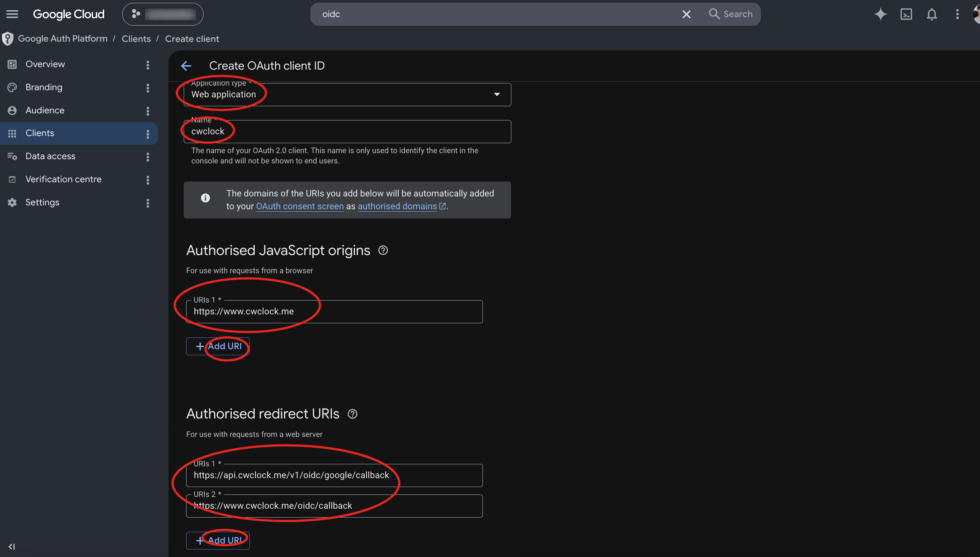The width and height of the screenshot is (980, 557).
Task: Open the main navigation hamburger menu
Action: 12,14
